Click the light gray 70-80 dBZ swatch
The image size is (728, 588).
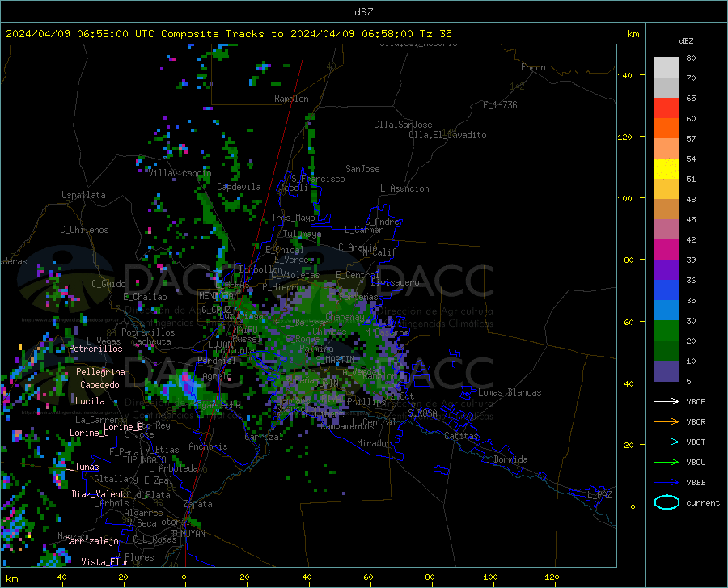(667, 68)
